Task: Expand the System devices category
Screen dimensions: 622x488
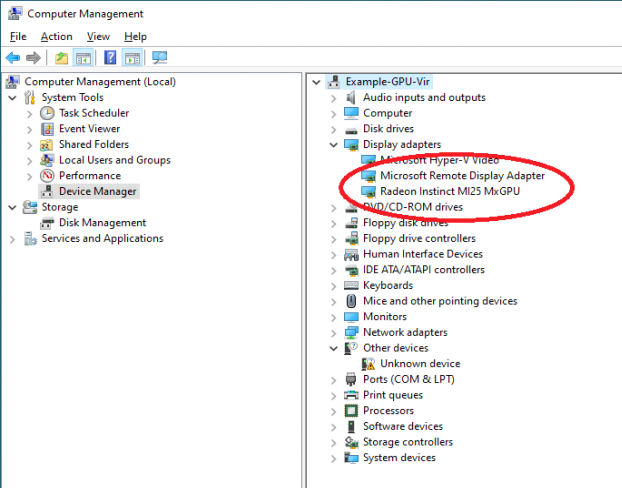Action: (x=334, y=459)
